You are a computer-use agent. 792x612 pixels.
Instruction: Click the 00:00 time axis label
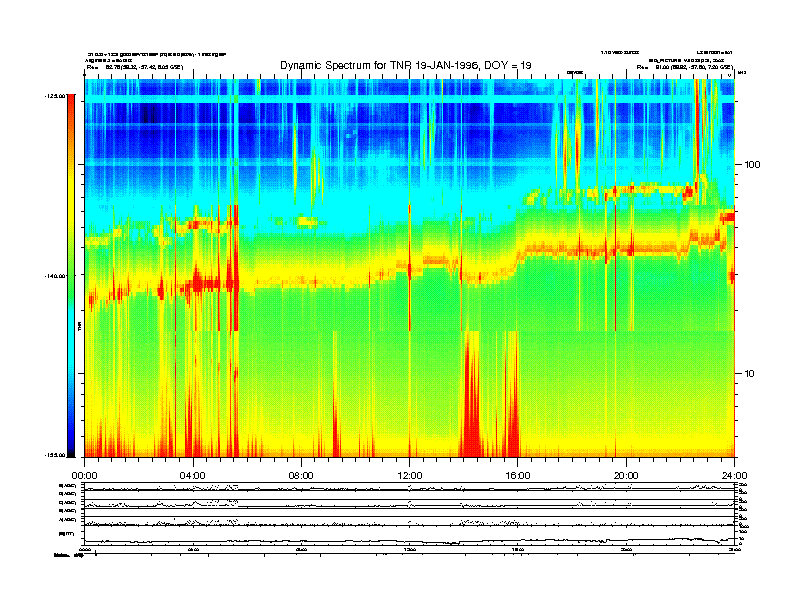tap(84, 476)
